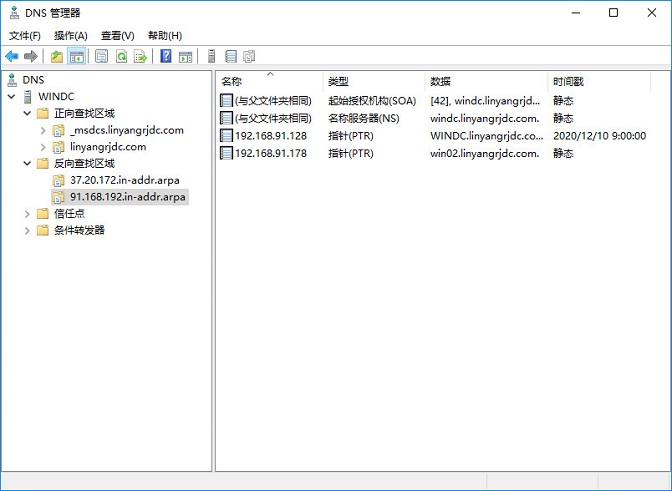Collapse the WINDC server node
This screenshot has height=491, width=672.
pyautogui.click(x=12, y=96)
